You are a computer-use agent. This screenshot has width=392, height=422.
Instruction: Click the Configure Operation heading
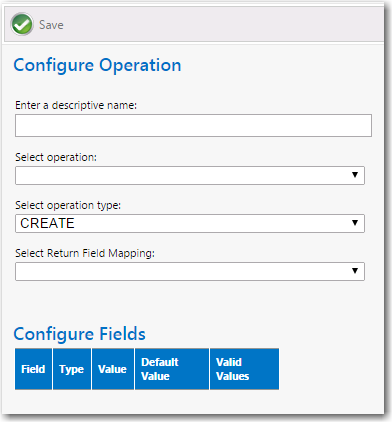(97, 65)
